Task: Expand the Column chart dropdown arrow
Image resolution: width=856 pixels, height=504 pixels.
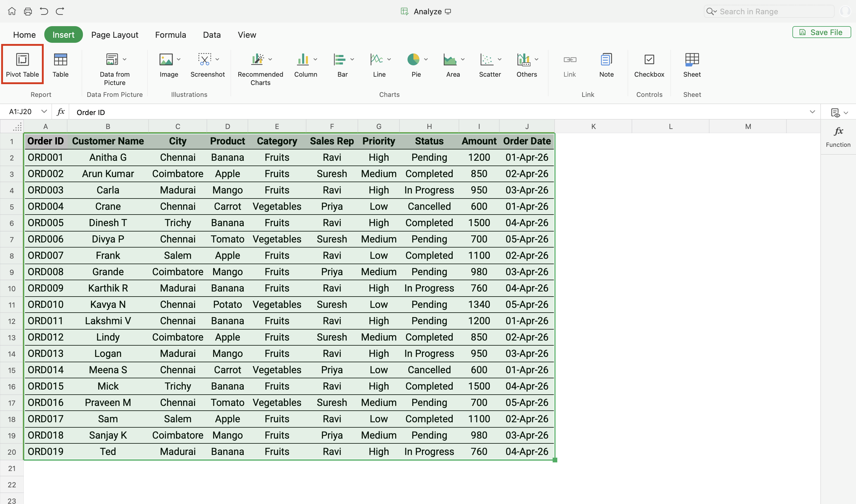Action: tap(316, 59)
